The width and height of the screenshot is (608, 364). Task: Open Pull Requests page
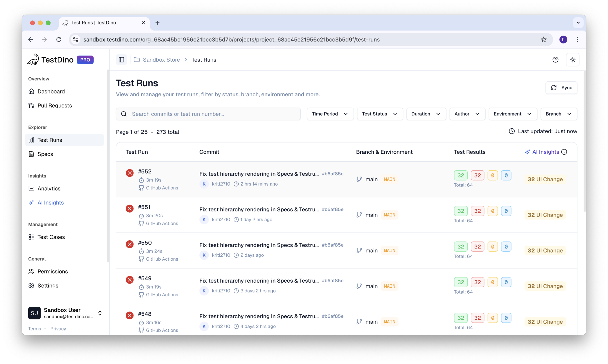pos(54,105)
